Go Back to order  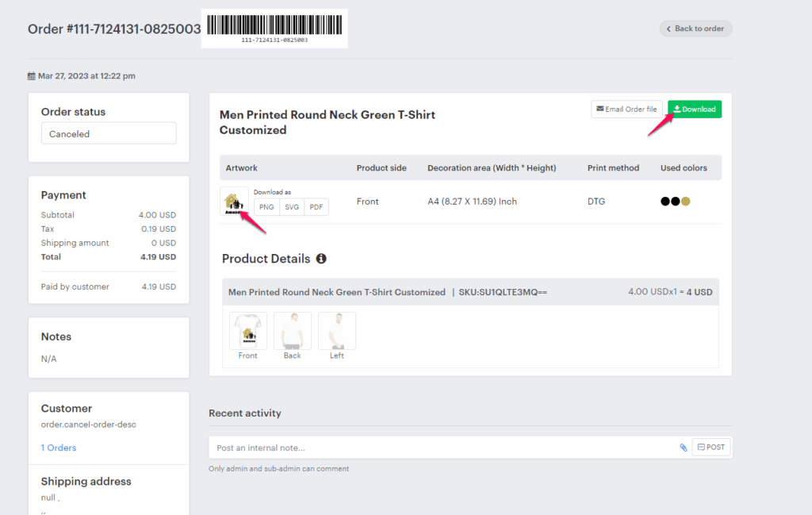695,29
